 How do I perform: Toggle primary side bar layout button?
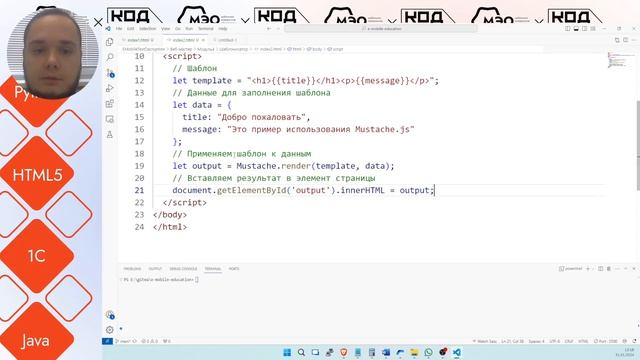pyautogui.click(x=568, y=29)
